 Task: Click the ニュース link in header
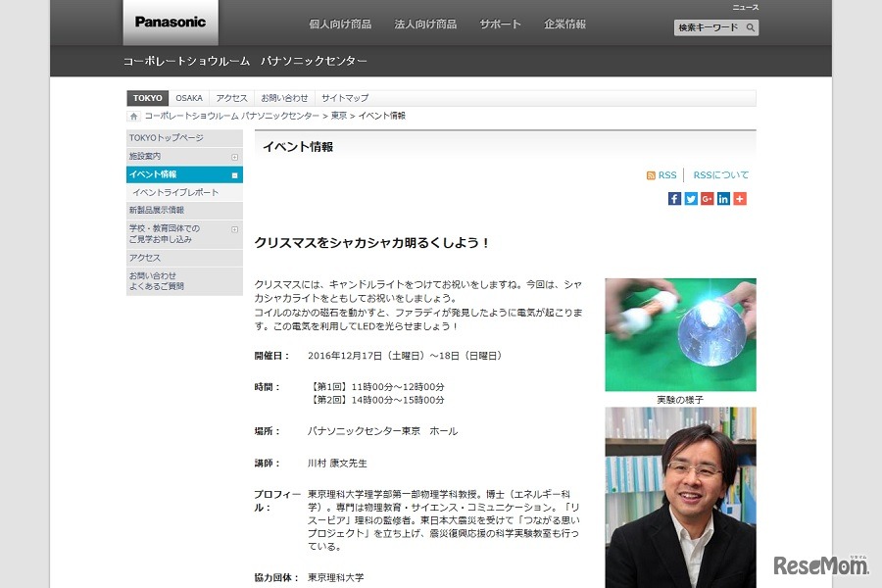(746, 7)
